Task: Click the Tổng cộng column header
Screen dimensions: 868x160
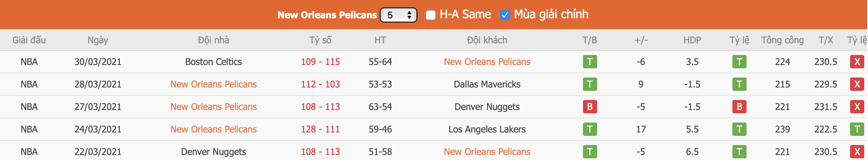Action: coord(782,40)
